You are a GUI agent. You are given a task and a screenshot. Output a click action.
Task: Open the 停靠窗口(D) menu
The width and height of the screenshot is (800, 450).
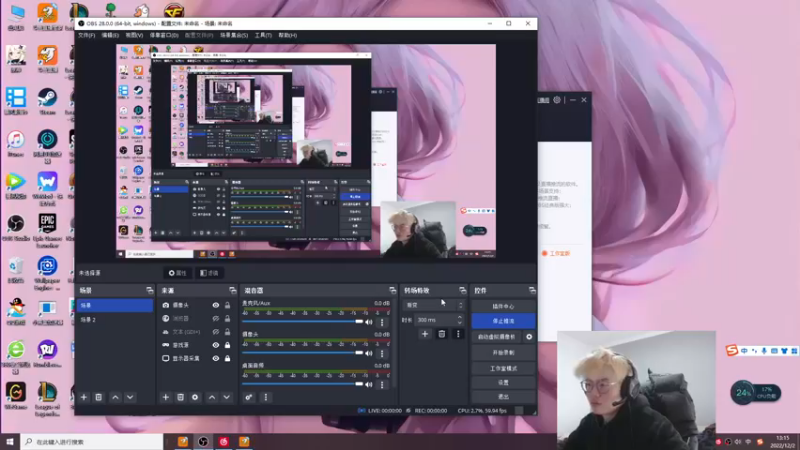[x=164, y=35]
